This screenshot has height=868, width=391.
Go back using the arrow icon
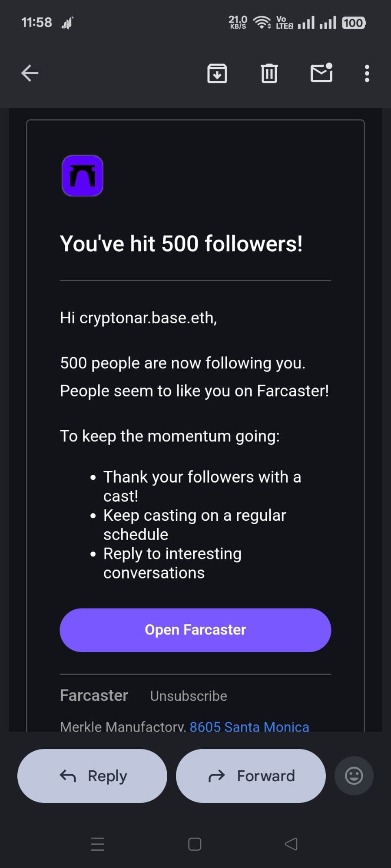tap(30, 73)
